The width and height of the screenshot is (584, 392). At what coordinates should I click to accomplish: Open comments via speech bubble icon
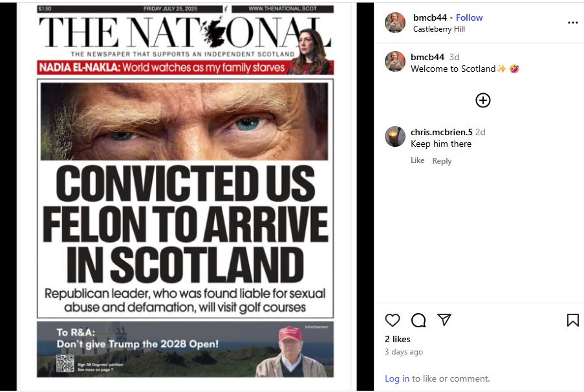pos(418,320)
